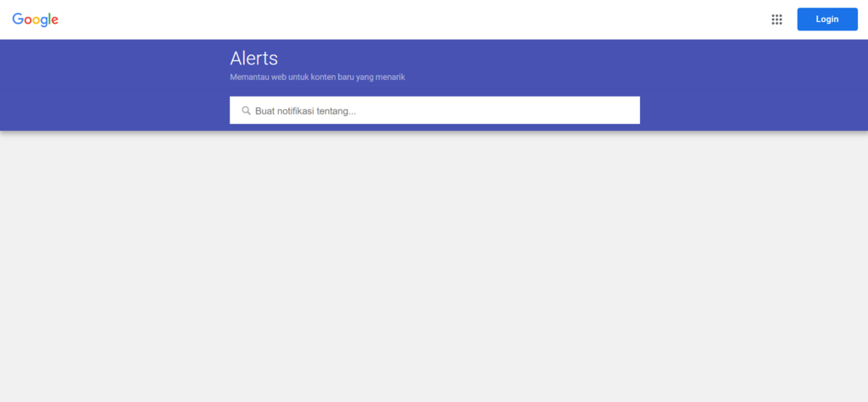Viewport: 868px width, 402px height.
Task: Click the blue Login button
Action: 827,20
